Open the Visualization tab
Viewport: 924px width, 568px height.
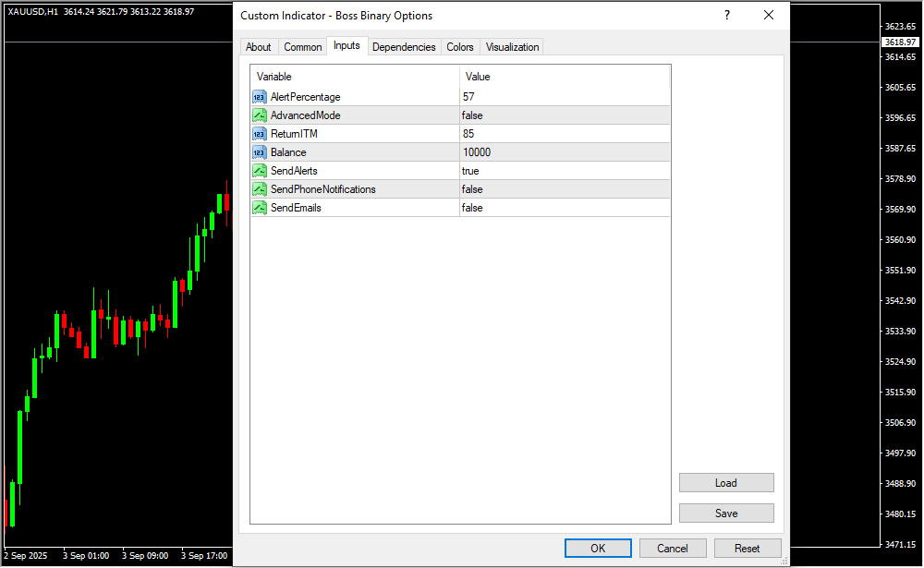pos(512,47)
